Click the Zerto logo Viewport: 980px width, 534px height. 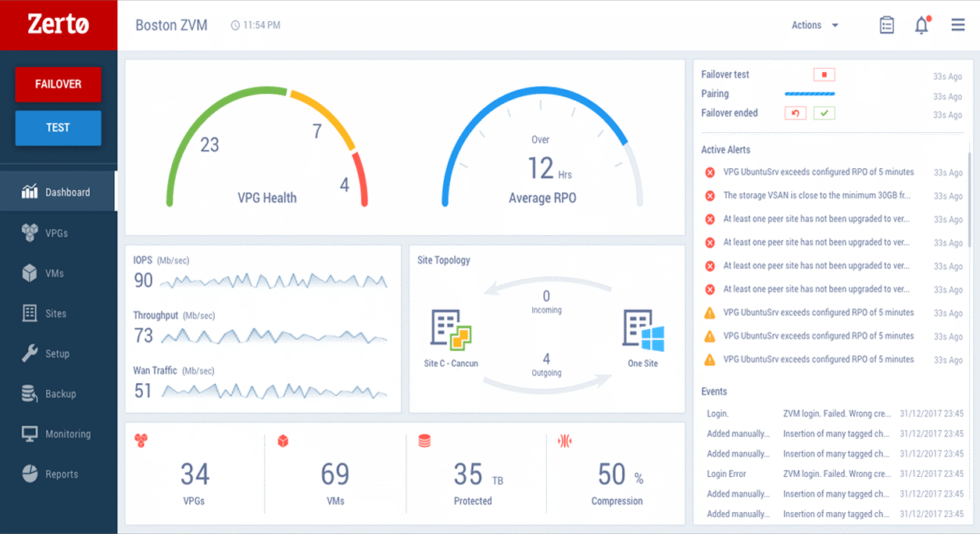point(59,25)
